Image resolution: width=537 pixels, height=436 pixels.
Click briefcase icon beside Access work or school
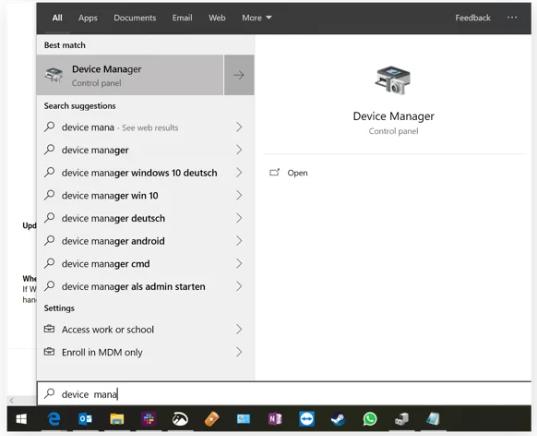(49, 329)
